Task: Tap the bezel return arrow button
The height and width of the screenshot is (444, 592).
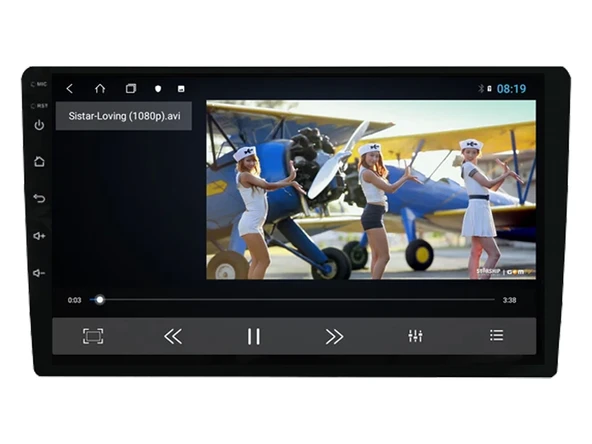Action: coord(39,198)
